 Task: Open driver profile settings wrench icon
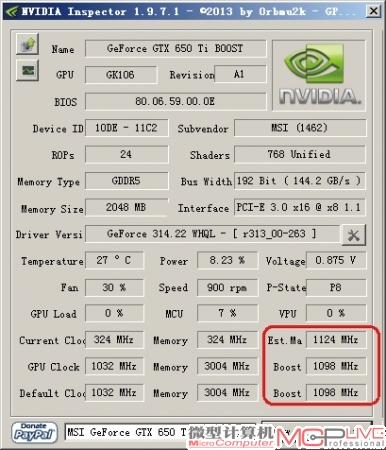pos(354,235)
